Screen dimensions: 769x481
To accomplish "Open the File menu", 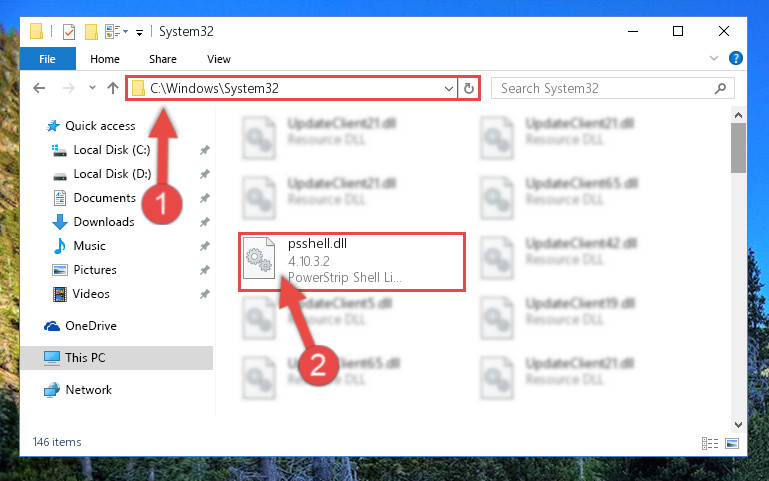I will point(48,59).
